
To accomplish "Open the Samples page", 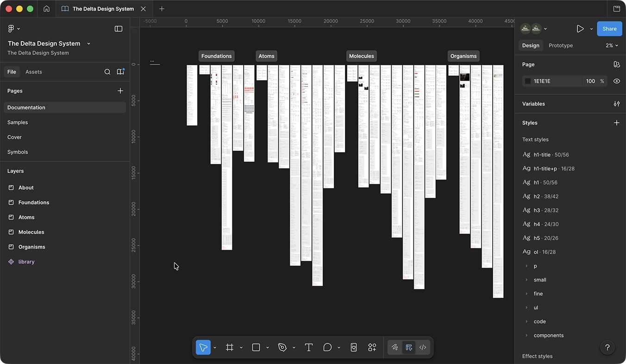I will click(18, 122).
